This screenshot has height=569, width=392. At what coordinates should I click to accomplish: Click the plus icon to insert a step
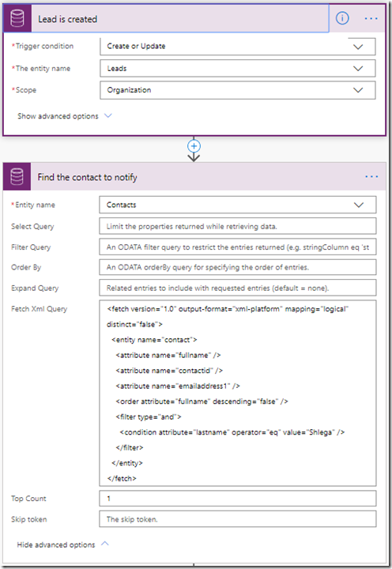(x=194, y=146)
